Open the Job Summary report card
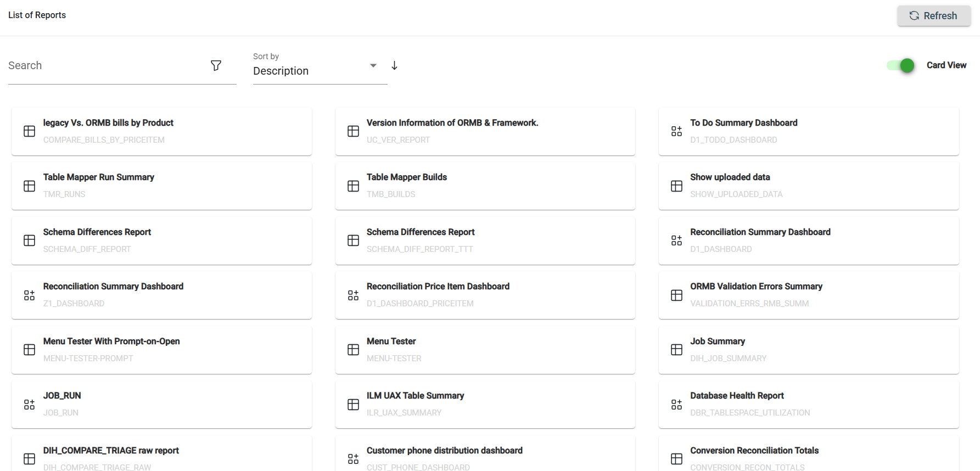 [808, 350]
